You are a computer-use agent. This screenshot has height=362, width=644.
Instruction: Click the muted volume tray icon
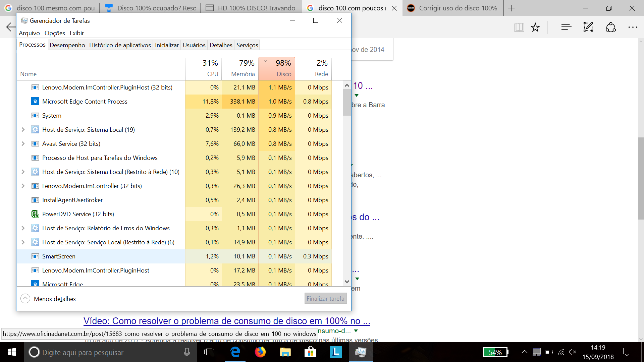(573, 352)
